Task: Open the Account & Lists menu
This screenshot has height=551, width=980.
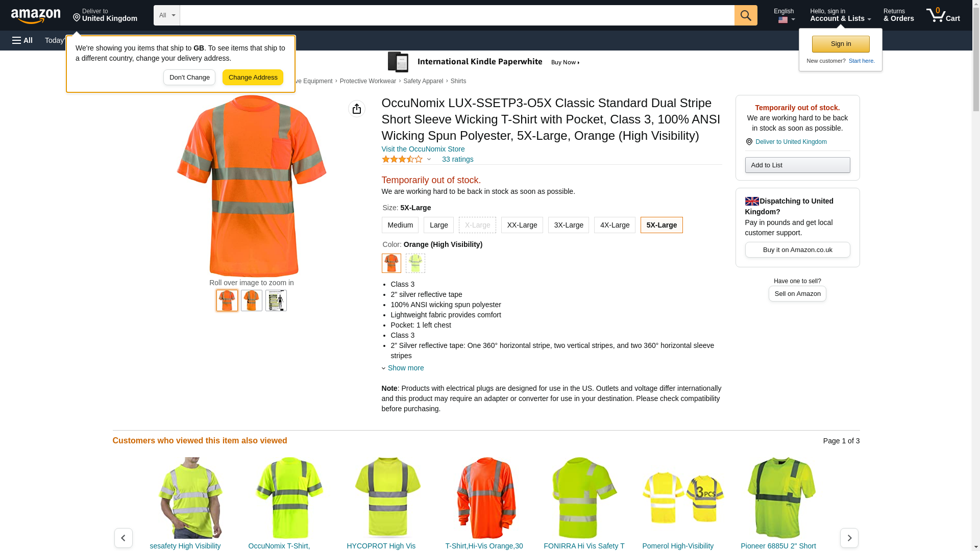Action: [840, 15]
